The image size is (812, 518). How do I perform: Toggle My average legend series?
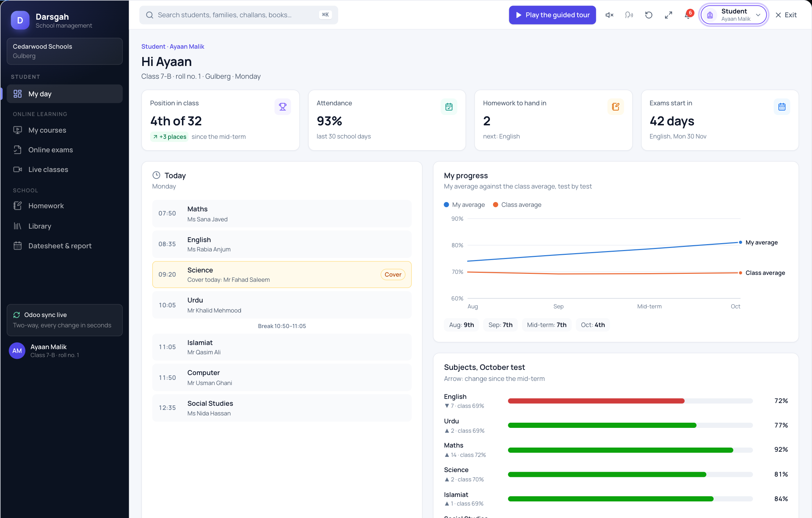click(464, 205)
